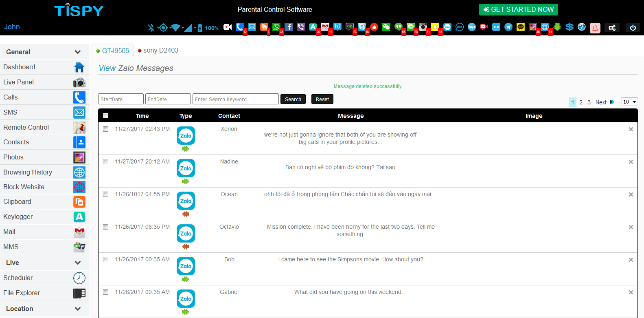
Task: Open Hike 'hi' messenger icon
Action: click(x=337, y=27)
